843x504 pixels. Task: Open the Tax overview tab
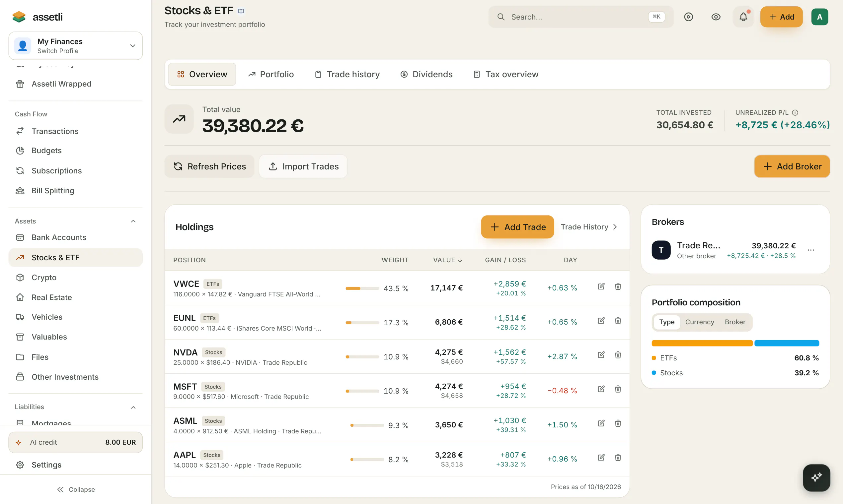point(506,74)
